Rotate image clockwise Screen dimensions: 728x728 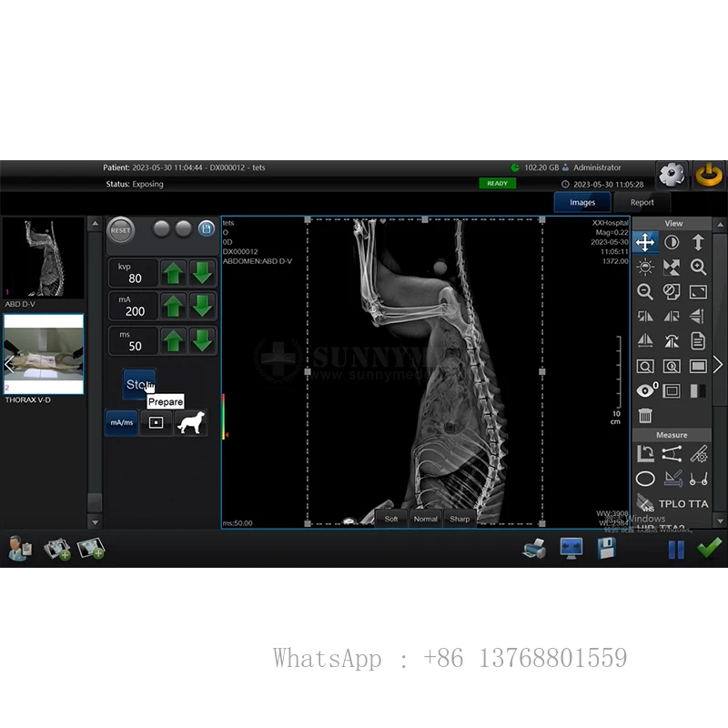672,316
